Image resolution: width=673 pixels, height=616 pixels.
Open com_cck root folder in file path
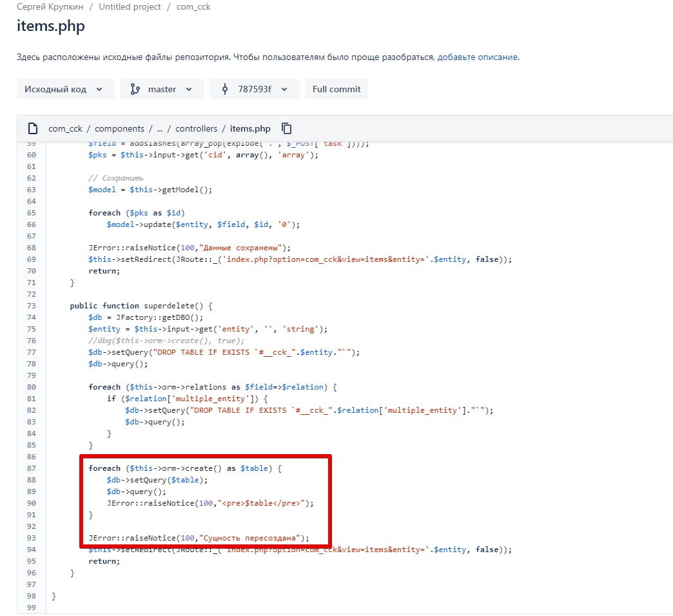66,128
